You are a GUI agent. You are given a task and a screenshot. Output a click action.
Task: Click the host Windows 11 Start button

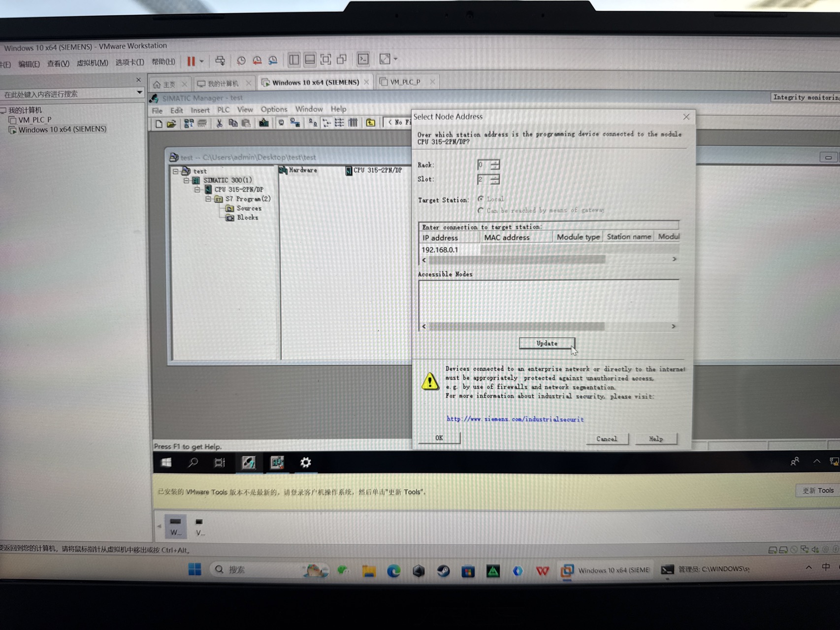(x=194, y=569)
